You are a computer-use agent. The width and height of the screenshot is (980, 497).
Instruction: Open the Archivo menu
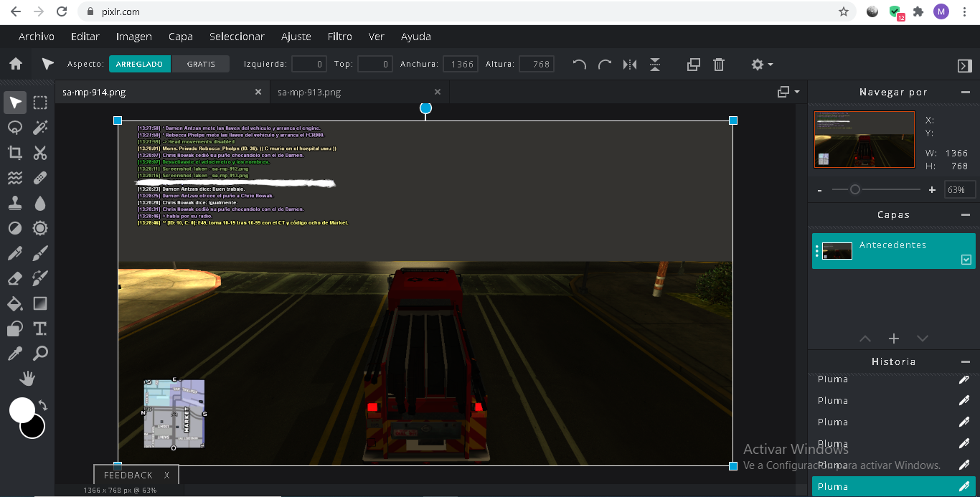point(37,37)
